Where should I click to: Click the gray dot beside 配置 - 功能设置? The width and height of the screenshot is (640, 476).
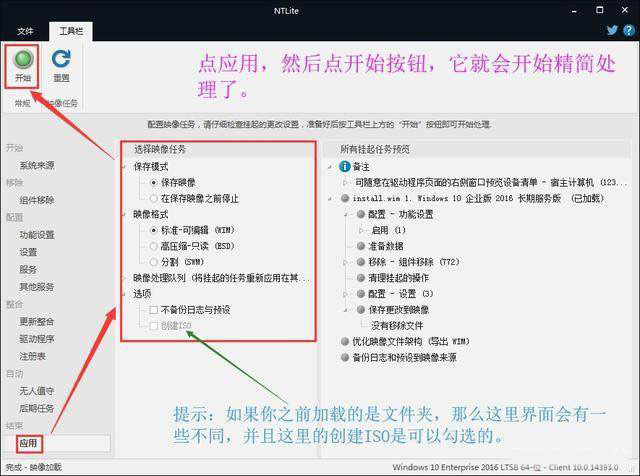coord(360,214)
